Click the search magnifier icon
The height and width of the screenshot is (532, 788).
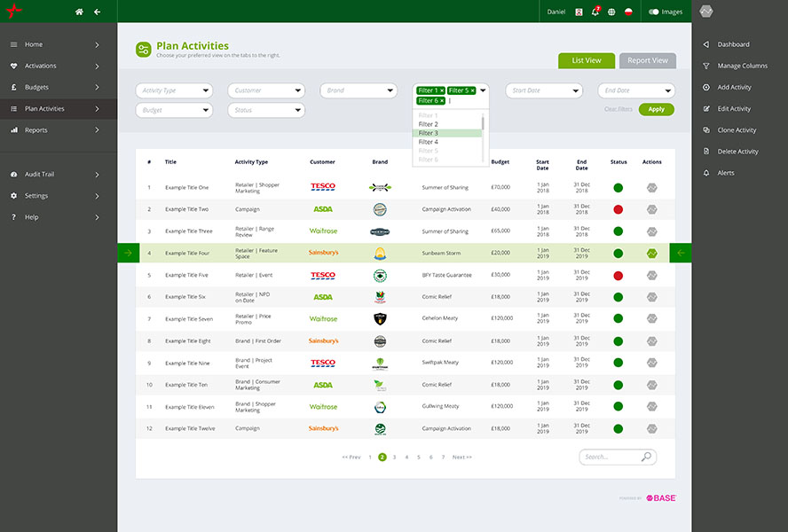point(646,457)
